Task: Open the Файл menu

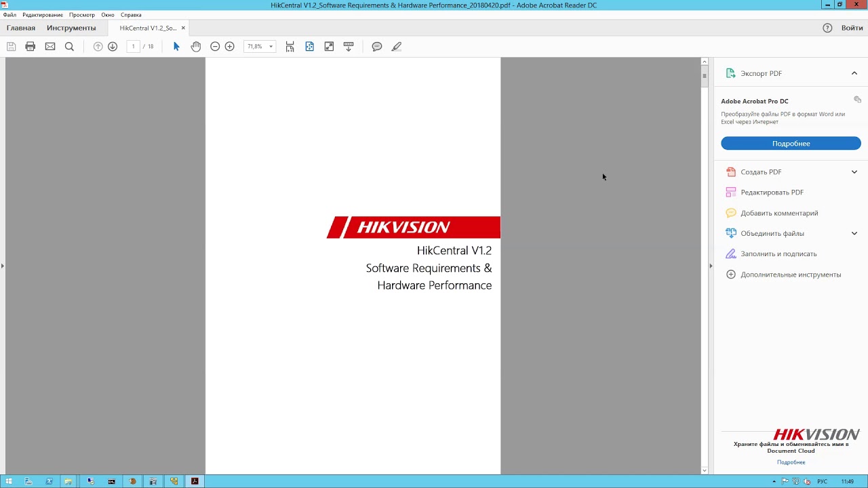Action: click(9, 15)
